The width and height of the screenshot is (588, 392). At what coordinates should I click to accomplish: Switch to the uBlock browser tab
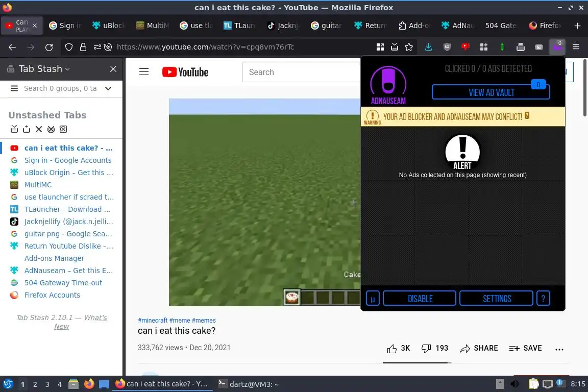108,26
